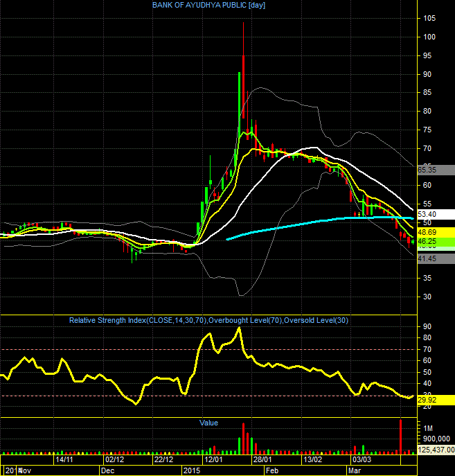Click the 12/01 date label

point(213,459)
